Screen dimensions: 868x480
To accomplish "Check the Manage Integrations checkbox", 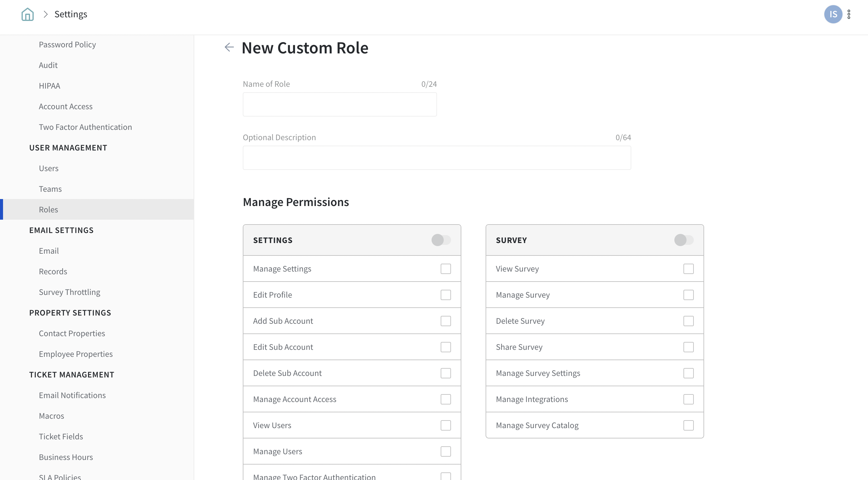I will 688,399.
